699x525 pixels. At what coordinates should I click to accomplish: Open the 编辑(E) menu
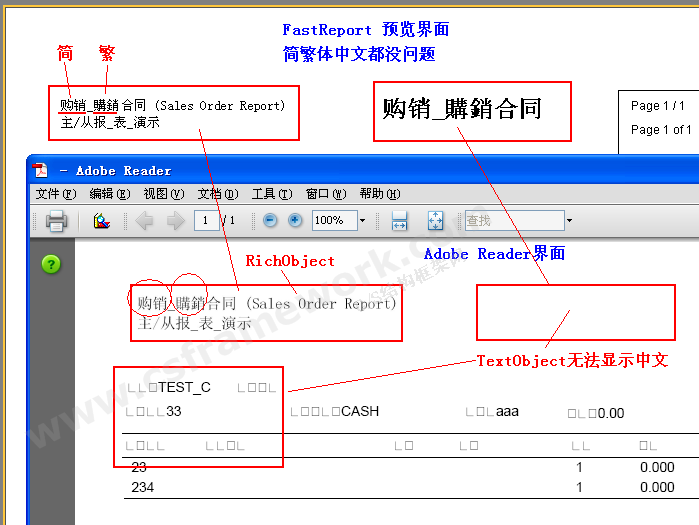click(109, 194)
